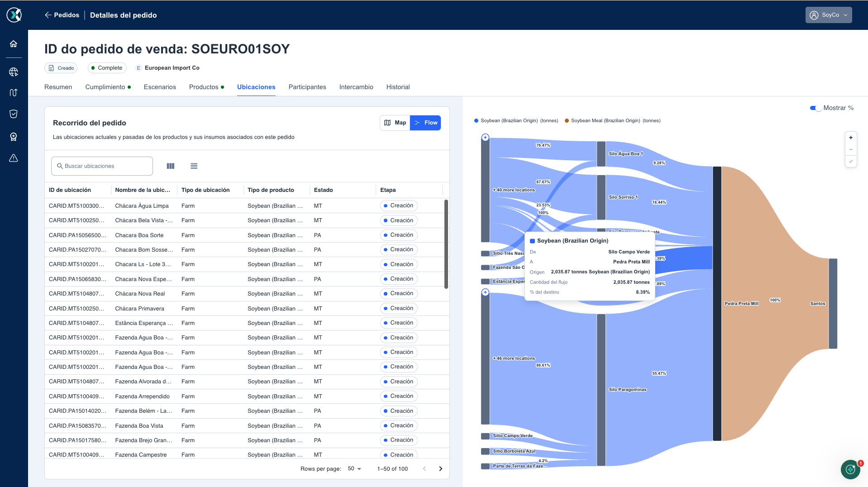Zoom out on the flow diagram
868x487 pixels.
tap(851, 149)
